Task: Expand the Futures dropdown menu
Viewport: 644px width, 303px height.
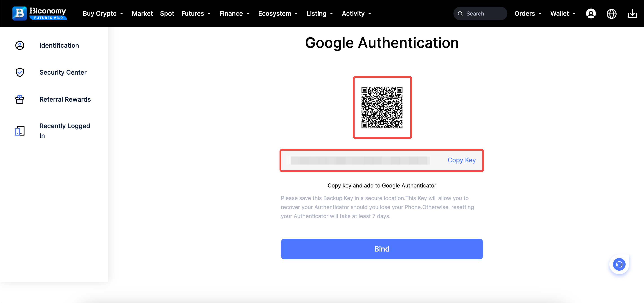Action: 196,13
